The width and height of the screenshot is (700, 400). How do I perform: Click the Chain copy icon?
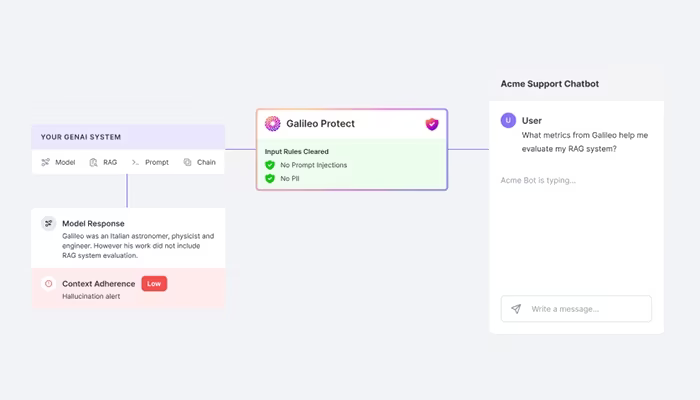coord(188,162)
